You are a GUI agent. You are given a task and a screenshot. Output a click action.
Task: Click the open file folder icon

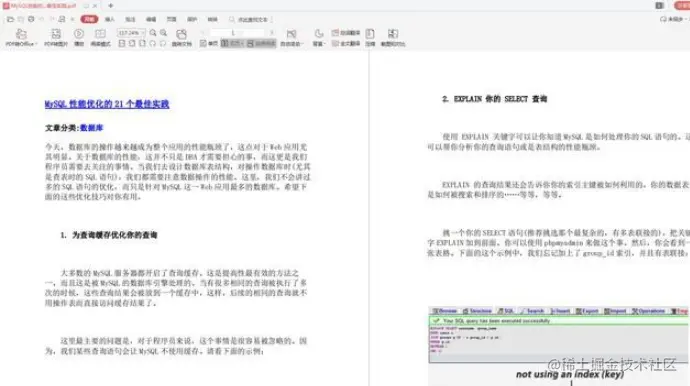[11, 19]
